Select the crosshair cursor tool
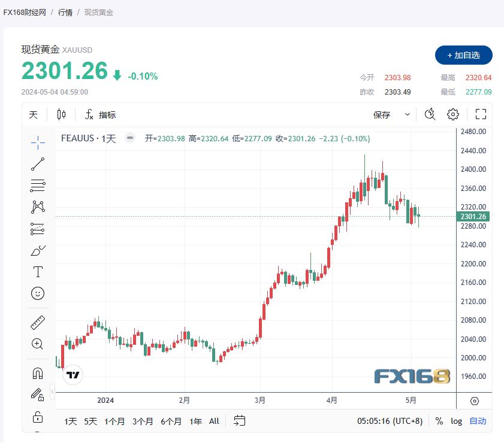 click(38, 142)
